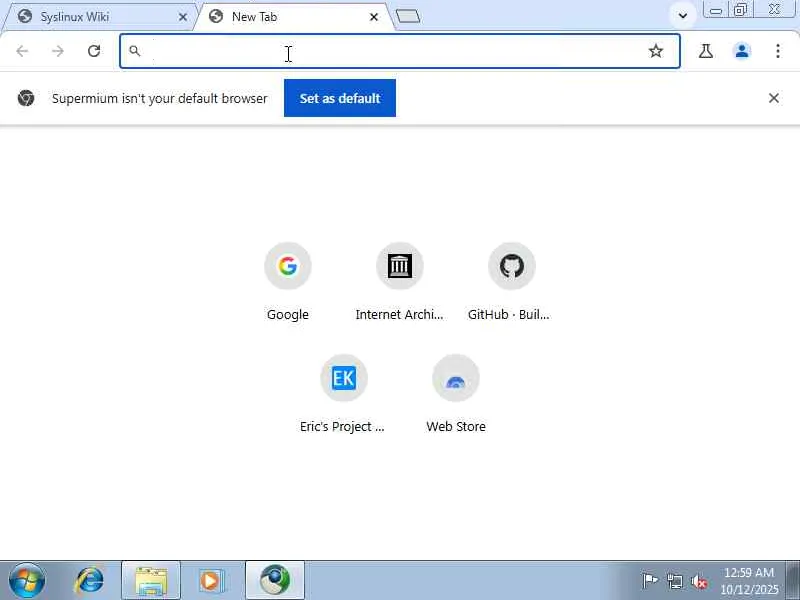Open the Google shortcut tile
Image resolution: width=800 pixels, height=600 pixels.
point(288,266)
